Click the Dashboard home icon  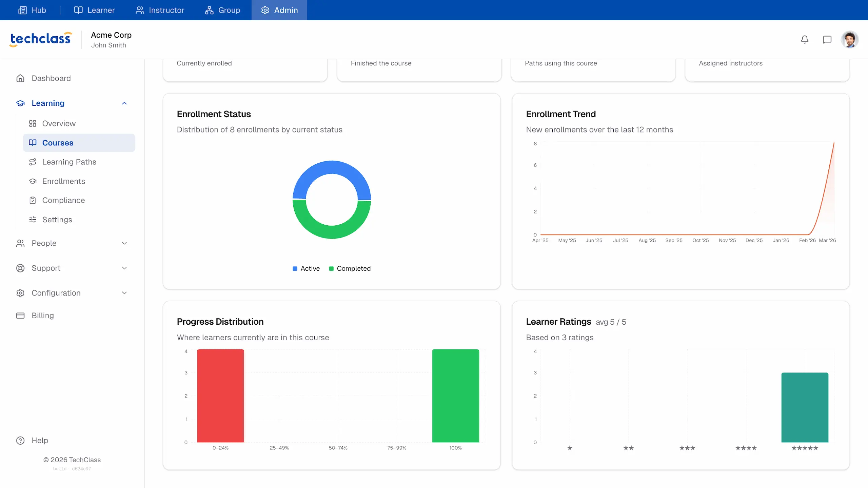tap(20, 78)
